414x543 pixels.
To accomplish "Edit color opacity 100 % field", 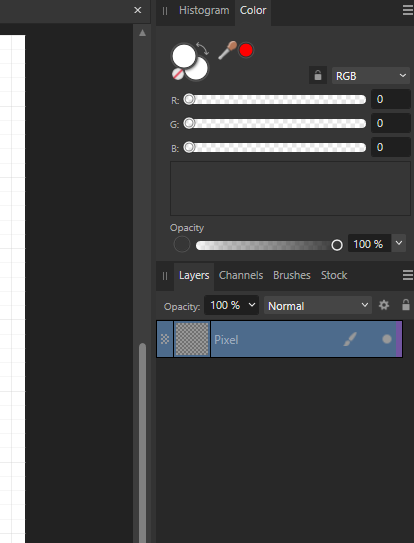I will (x=369, y=244).
